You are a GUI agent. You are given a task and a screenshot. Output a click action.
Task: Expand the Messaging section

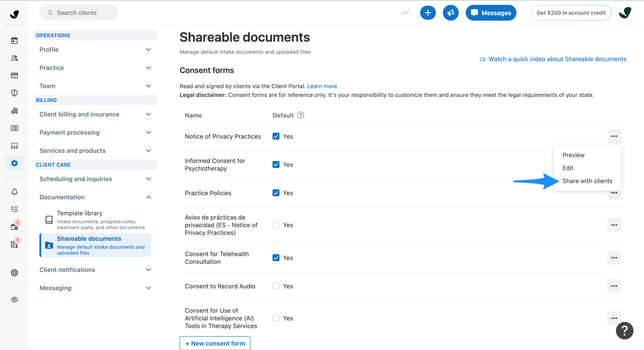click(95, 288)
